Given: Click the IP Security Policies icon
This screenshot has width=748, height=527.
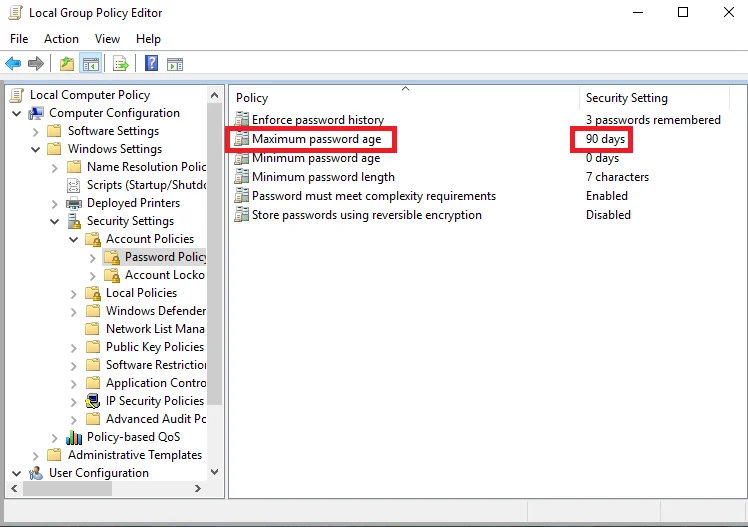Looking at the screenshot, I should [93, 401].
